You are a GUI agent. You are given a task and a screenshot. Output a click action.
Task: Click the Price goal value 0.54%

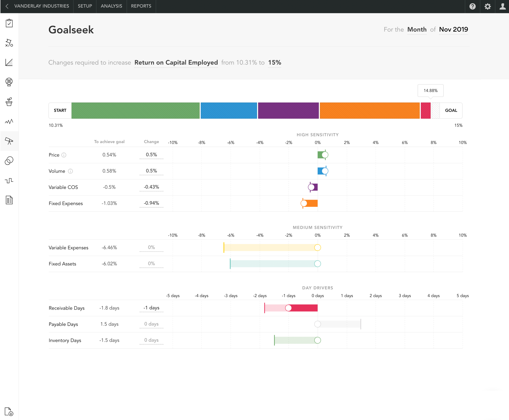point(109,155)
